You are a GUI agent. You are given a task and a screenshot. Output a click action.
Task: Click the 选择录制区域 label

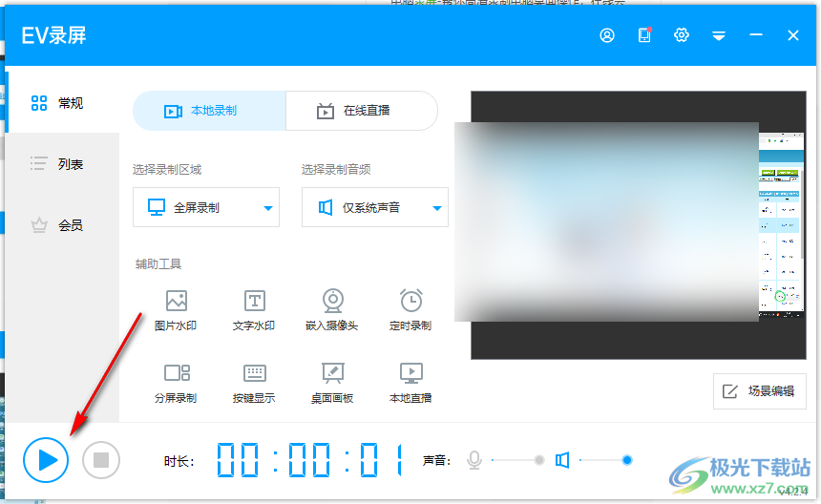pyautogui.click(x=167, y=169)
